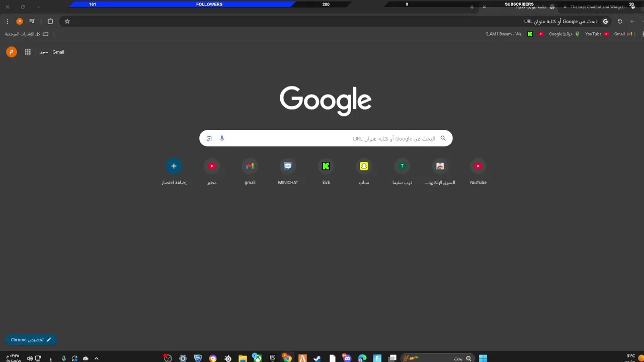Click the microphone icon in system tray
This screenshot has height=362, width=644.
[63, 358]
